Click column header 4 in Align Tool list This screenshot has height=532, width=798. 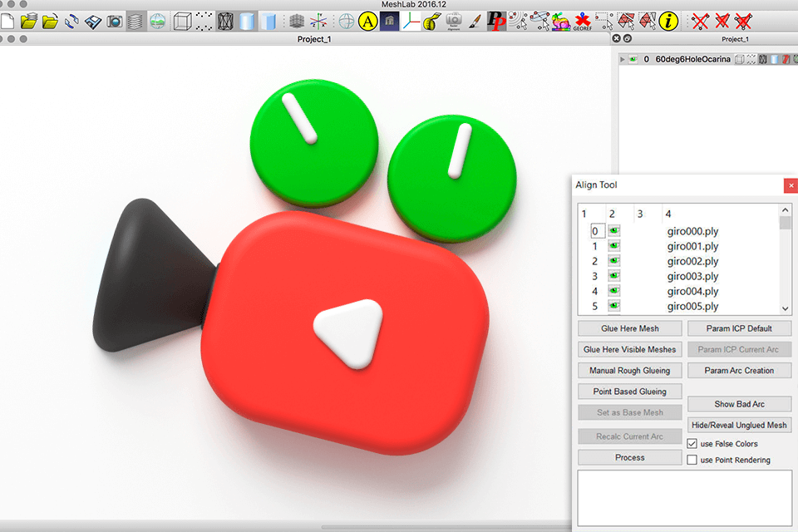click(x=668, y=214)
